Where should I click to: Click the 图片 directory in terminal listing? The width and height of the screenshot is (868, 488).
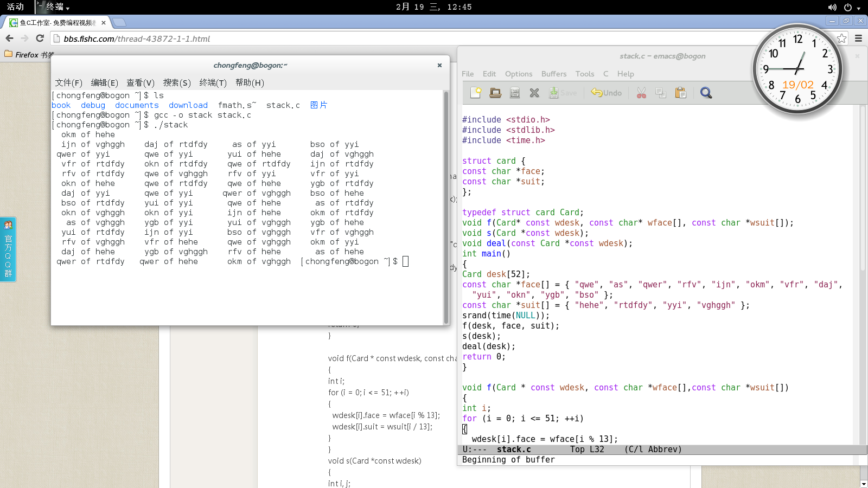319,105
